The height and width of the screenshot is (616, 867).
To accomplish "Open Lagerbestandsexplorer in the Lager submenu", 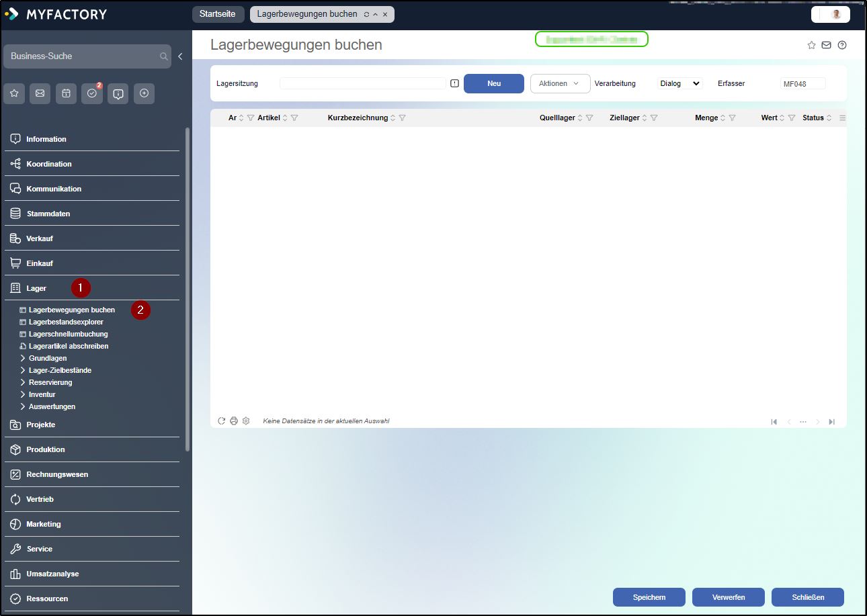I will [x=66, y=322].
